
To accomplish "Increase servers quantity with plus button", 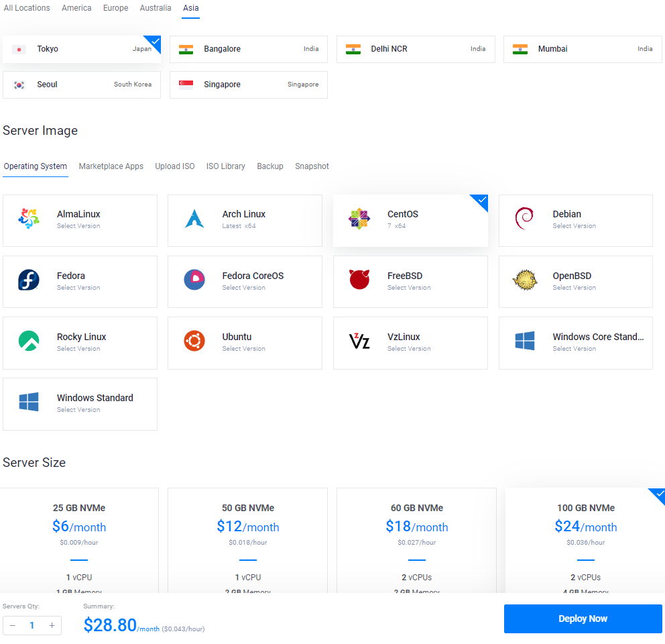I will 52,626.
